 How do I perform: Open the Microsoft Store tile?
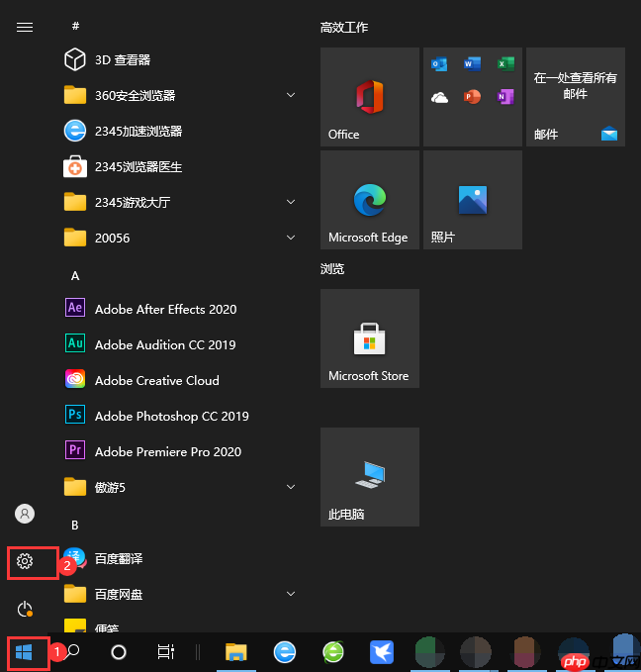370,338
